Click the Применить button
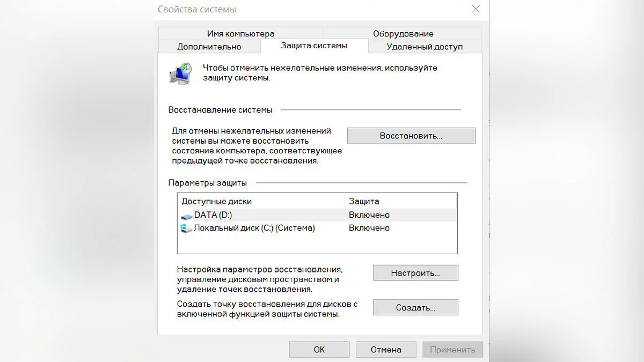This screenshot has width=644, height=362. [x=452, y=350]
